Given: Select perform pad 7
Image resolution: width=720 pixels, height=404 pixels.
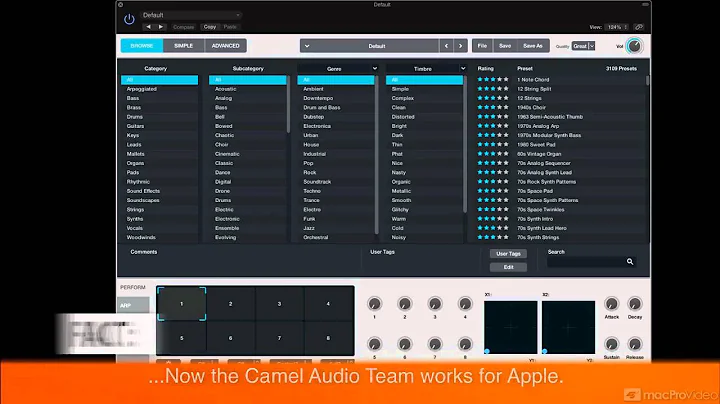Looking at the screenshot, I should (279, 338).
